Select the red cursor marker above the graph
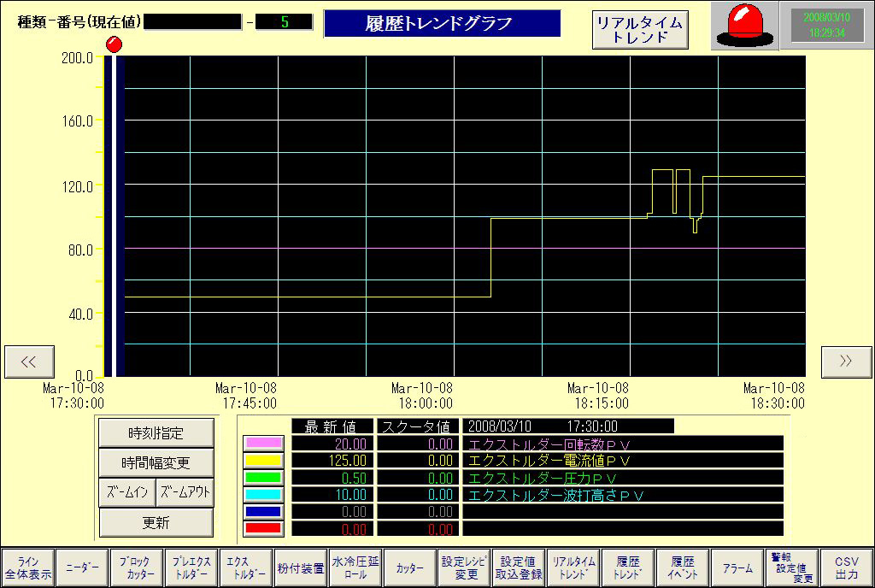 pos(114,44)
